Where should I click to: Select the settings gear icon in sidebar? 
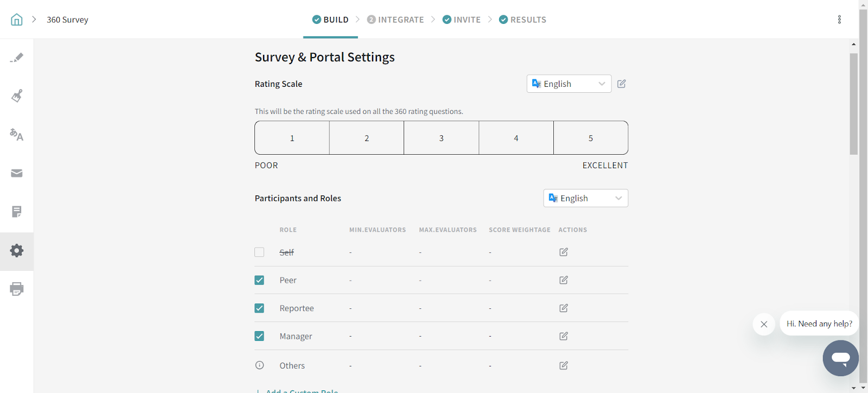(x=17, y=251)
